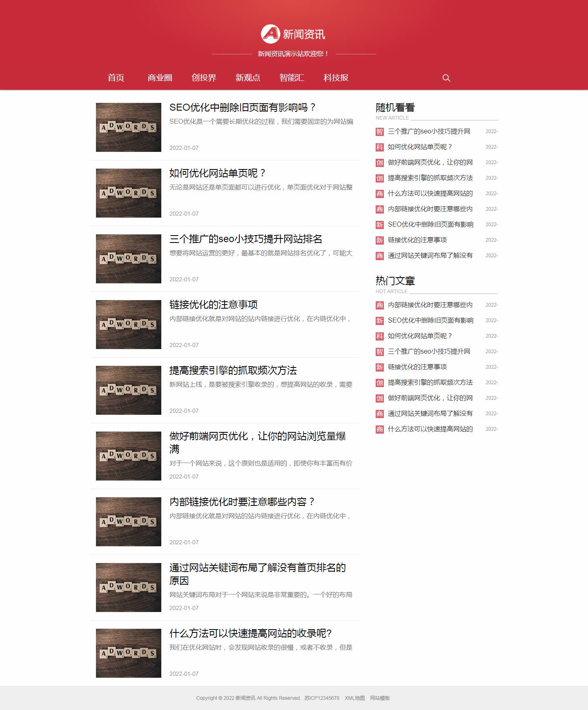Click 新 badge beside 链接优化的注意事项 in 热门文章
This screenshot has height=710, width=588.
380,367
